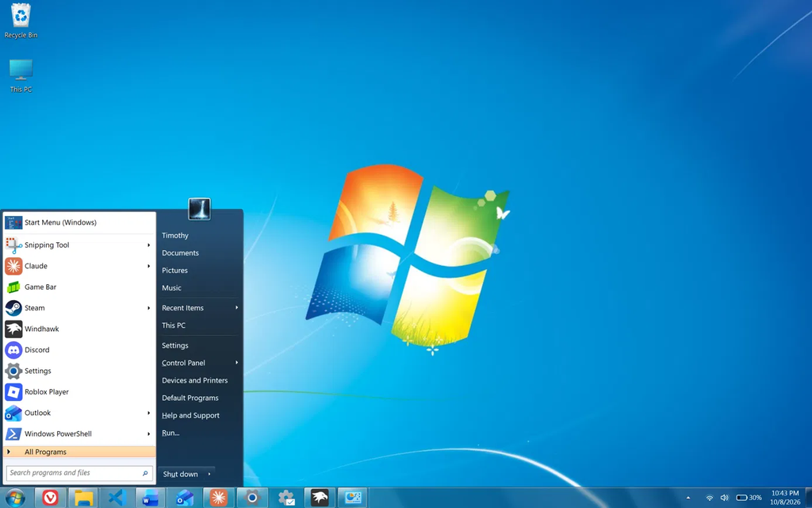Image resolution: width=812 pixels, height=508 pixels.
Task: Open Recycle Bin on the desktop
Action: [x=21, y=21]
